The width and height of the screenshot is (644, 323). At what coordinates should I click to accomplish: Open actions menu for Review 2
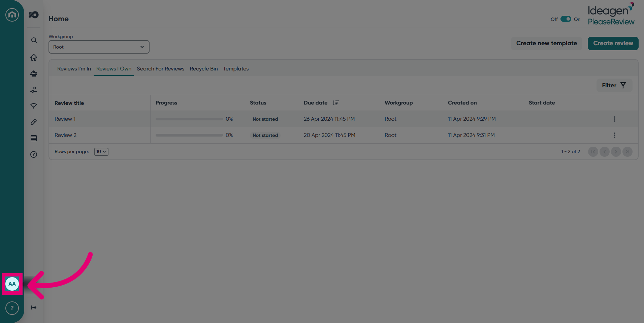(615, 135)
